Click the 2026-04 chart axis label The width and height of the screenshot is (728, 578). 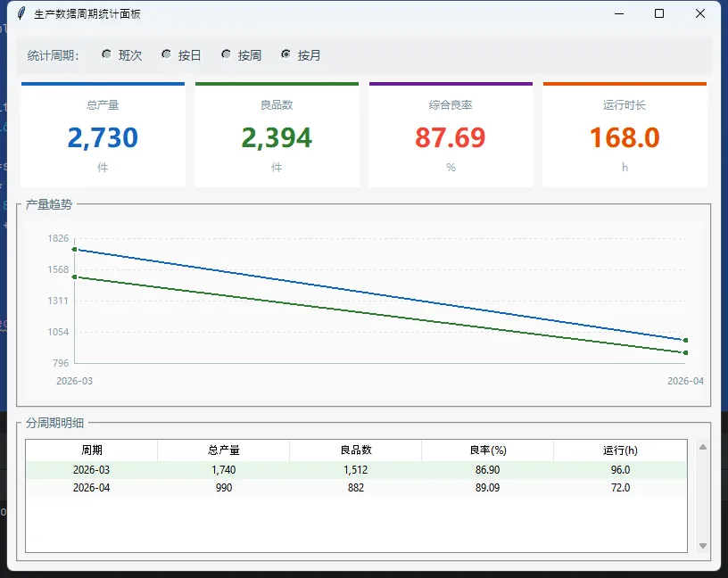pyautogui.click(x=685, y=381)
